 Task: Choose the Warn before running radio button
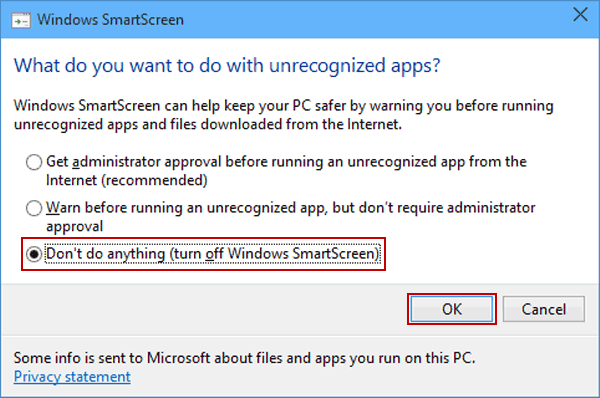pos(34,208)
